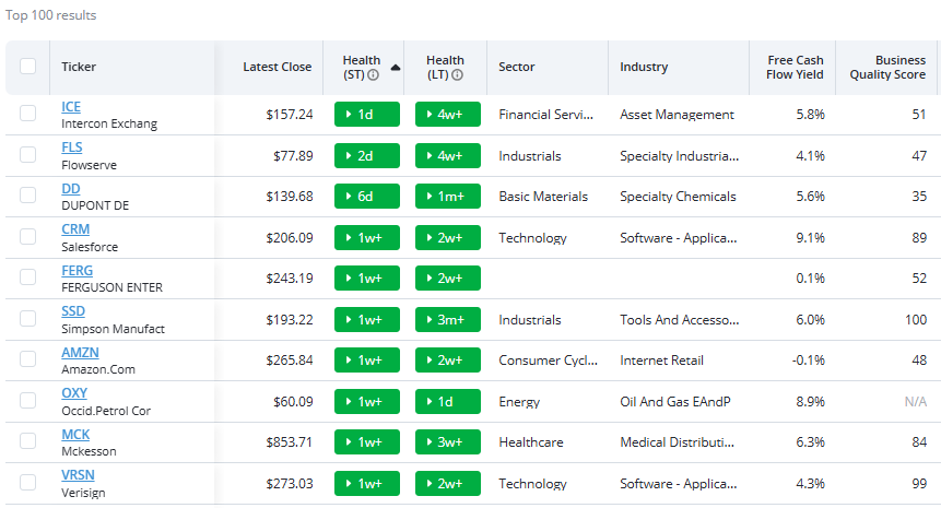Click OXY free cash flow 8.9%
This screenshot has width=941, height=508.
(x=811, y=402)
